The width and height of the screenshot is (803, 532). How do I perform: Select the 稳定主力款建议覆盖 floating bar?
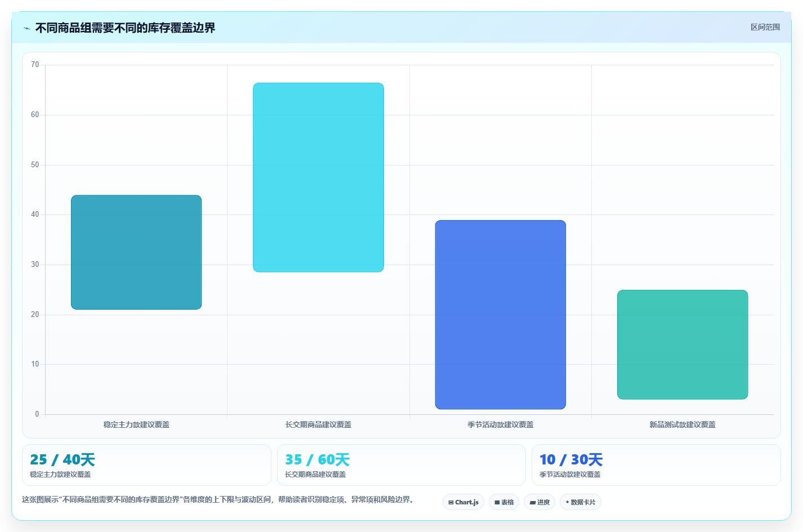click(x=136, y=252)
